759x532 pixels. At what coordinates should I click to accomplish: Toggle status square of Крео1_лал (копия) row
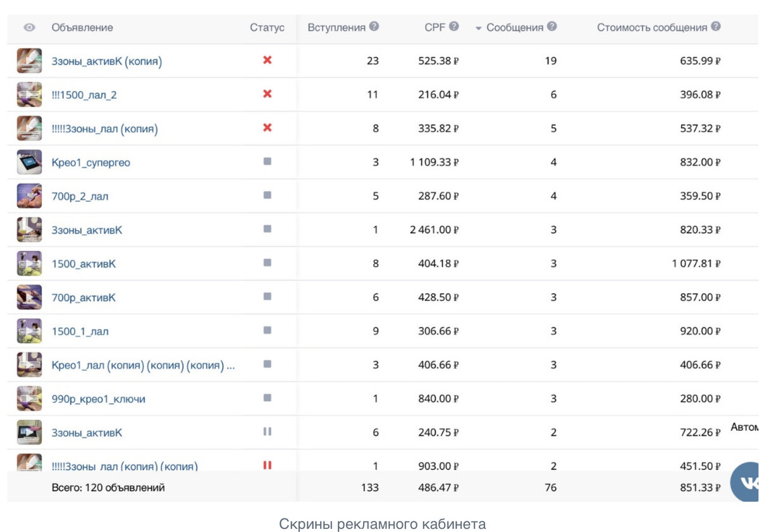click(x=267, y=364)
